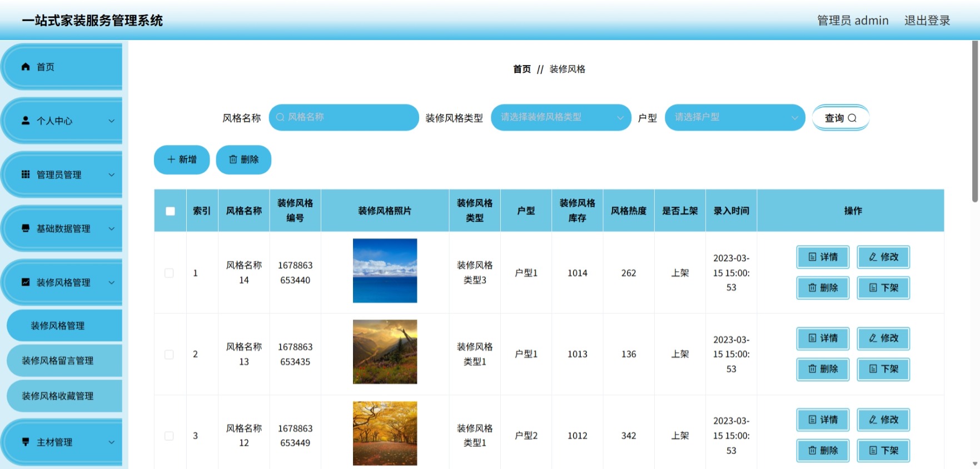Image resolution: width=980 pixels, height=469 pixels.
Task: Click the icon beside 基础数据管理
Action: pos(26,228)
